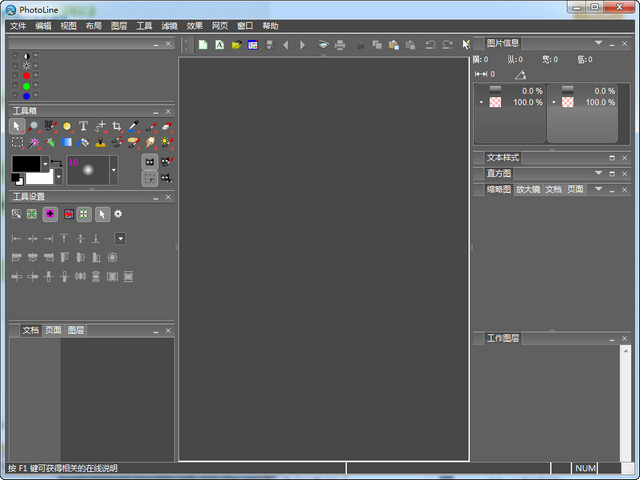Open the alignment options dropdown arrow
Image resolution: width=640 pixels, height=480 pixels.
tap(120, 238)
